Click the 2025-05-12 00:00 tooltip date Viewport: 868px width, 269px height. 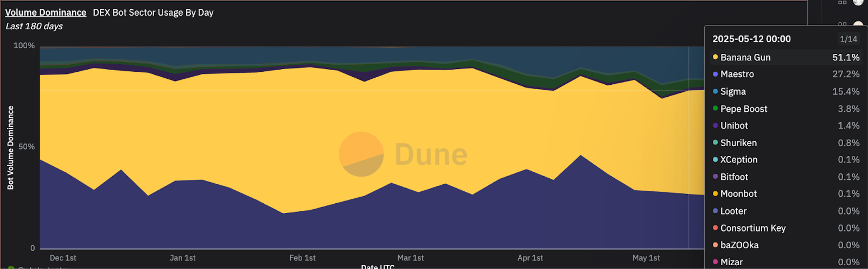pyautogui.click(x=751, y=39)
